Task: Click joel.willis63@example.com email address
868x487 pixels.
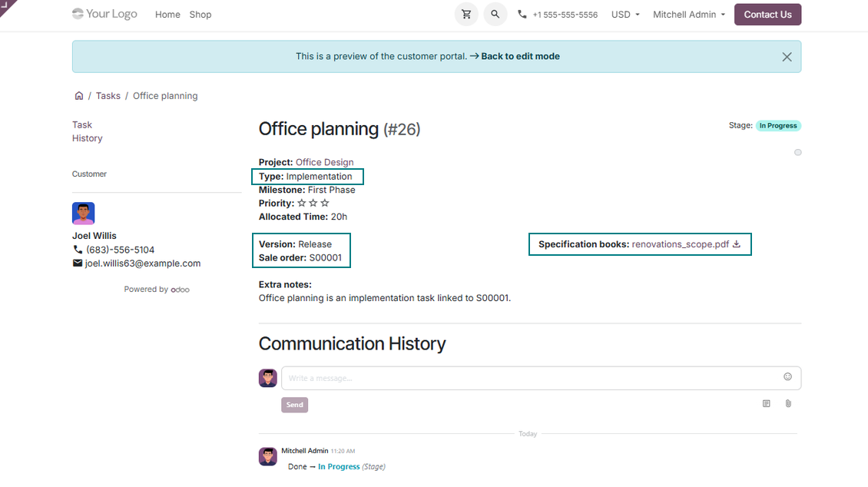Action: pyautogui.click(x=143, y=263)
